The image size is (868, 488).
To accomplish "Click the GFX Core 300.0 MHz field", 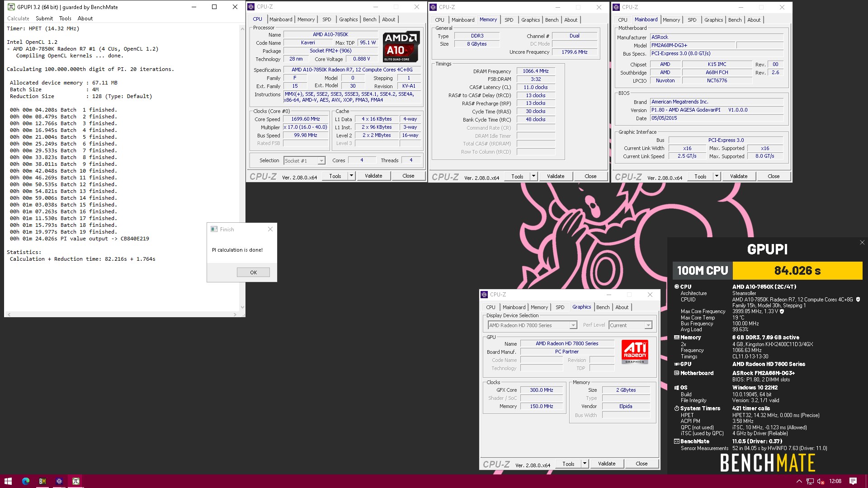I will click(542, 390).
